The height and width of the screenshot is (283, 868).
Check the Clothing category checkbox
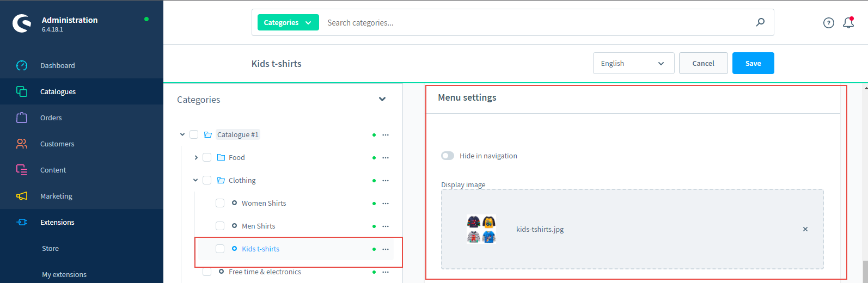click(207, 180)
